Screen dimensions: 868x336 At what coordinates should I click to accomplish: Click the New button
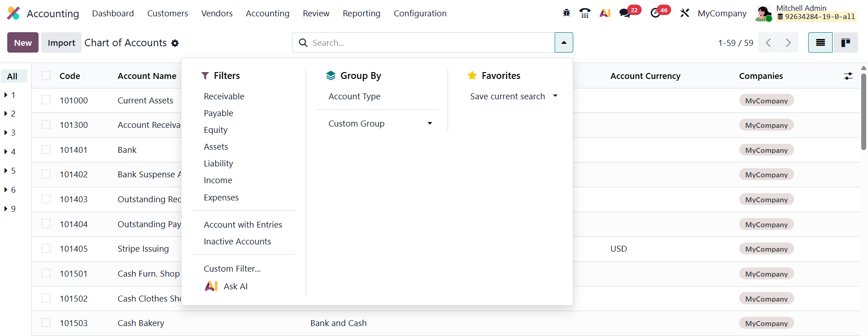coord(23,43)
